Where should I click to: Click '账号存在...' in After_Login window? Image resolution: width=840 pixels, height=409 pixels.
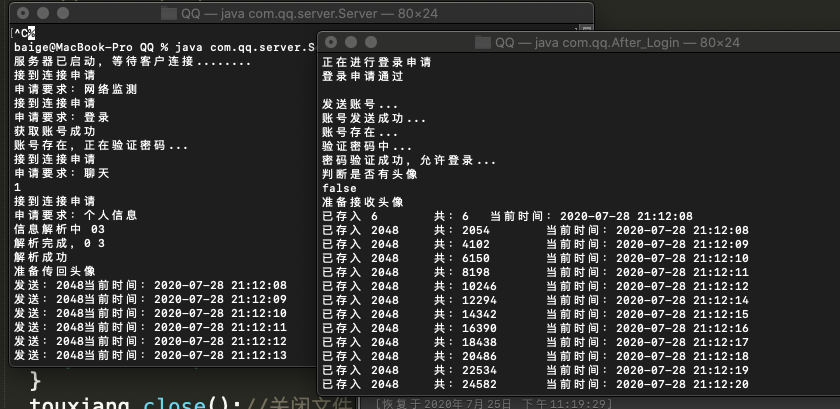[360, 132]
